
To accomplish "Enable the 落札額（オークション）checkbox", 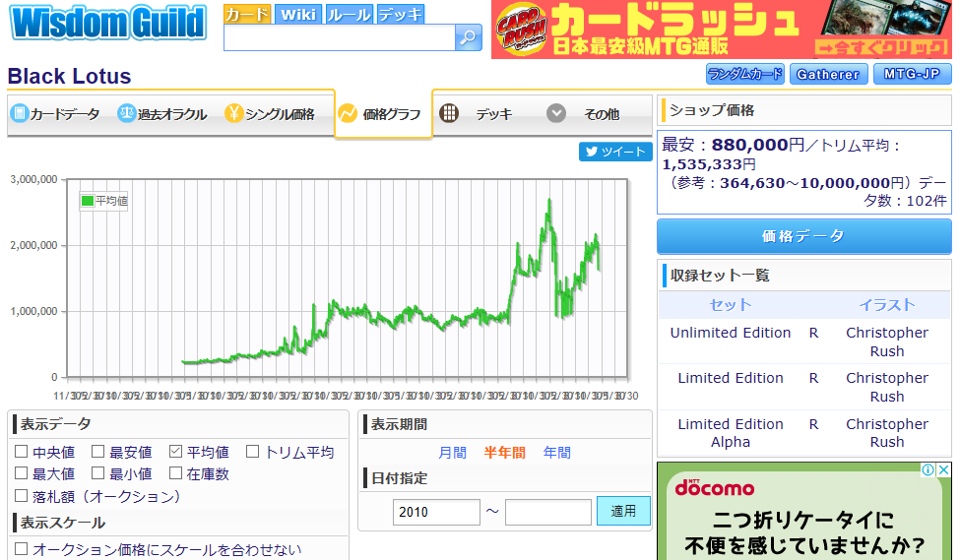I will [22, 496].
